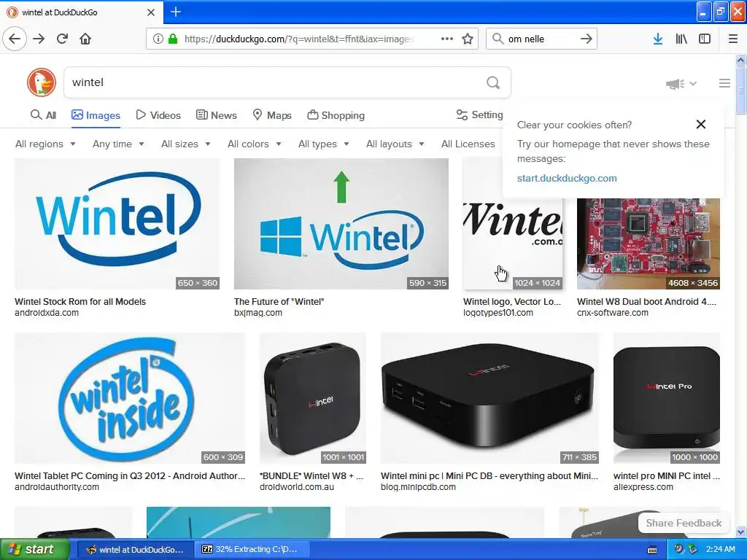747x560 pixels.
Task: Show site information icon in address bar
Action: (158, 39)
